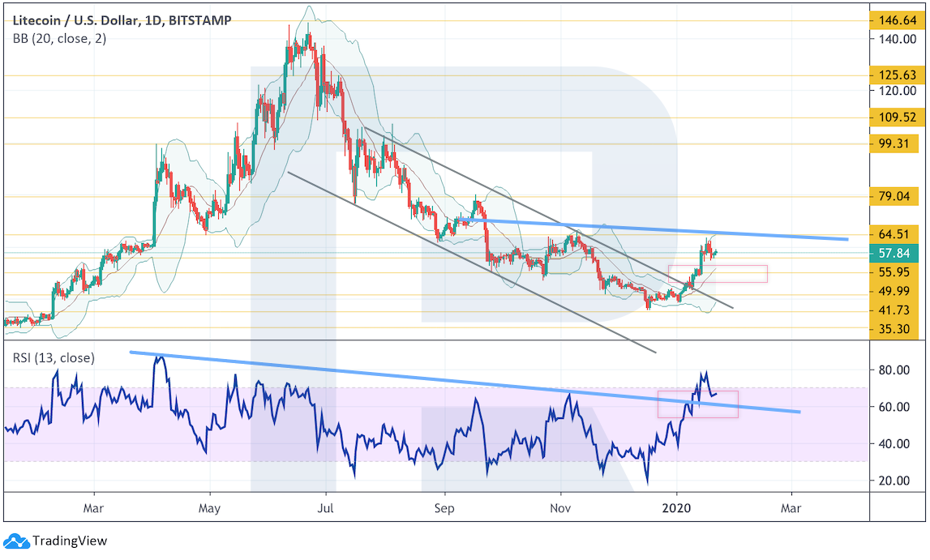Click the 49.99 price level label
The image size is (930, 560).
tap(894, 291)
